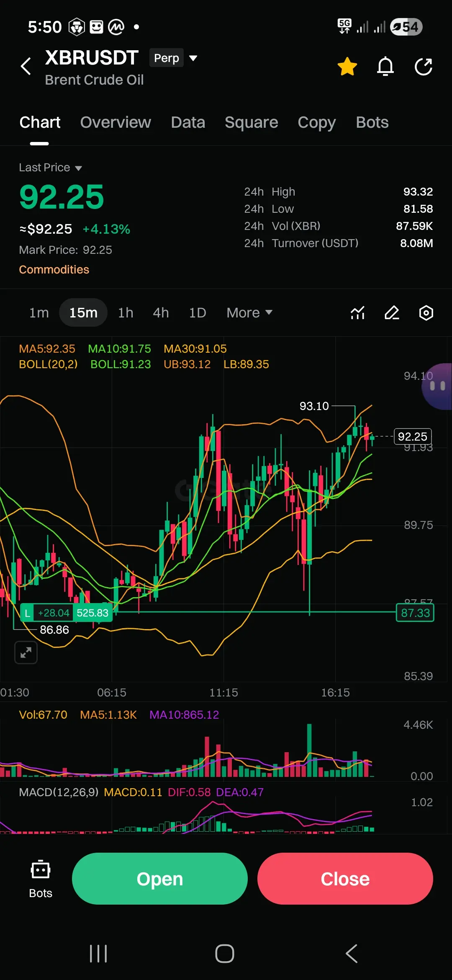
Task: Tap the MA10:865.12 volume label
Action: point(184,714)
